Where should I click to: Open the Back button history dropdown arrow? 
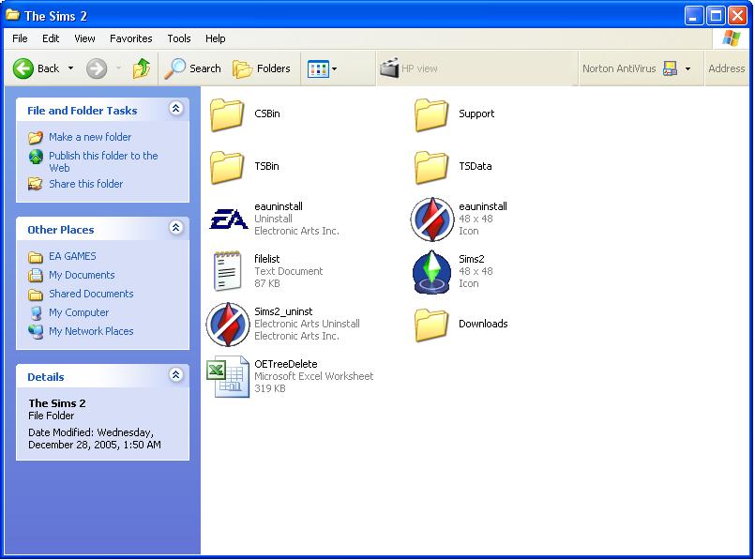tap(70, 68)
